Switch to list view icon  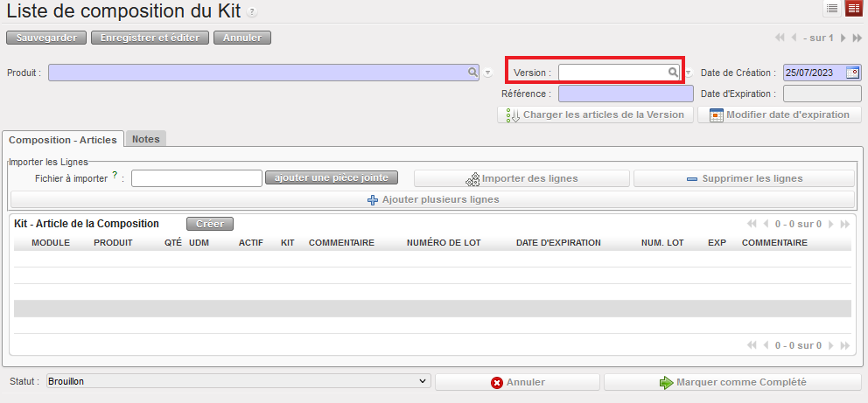(x=831, y=8)
